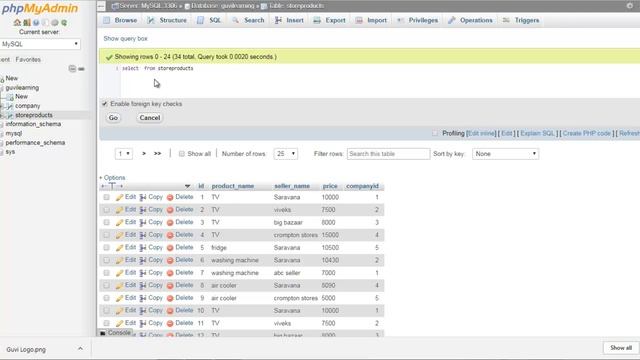Viewport: 640px width, 360px height.
Task: Click red Delete icon for row id 9
Action: tap(170, 298)
